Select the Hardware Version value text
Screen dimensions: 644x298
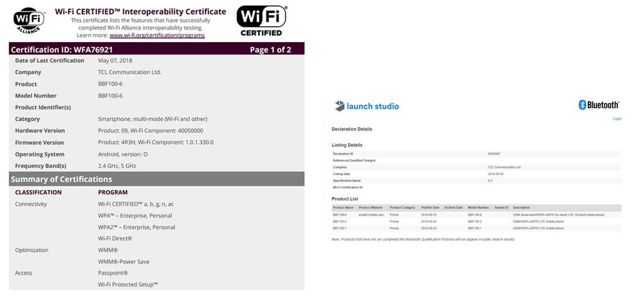click(x=150, y=130)
